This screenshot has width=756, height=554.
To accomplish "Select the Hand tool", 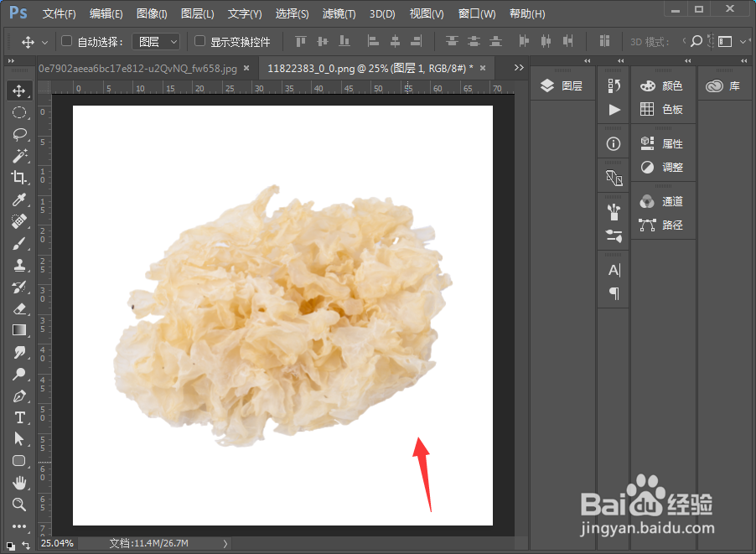I will tap(19, 483).
